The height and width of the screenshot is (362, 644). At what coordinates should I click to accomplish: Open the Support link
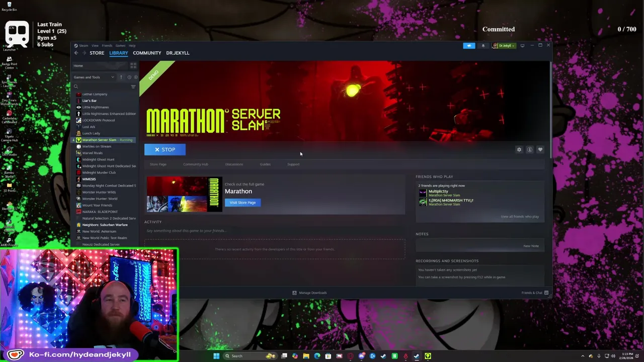293,164
